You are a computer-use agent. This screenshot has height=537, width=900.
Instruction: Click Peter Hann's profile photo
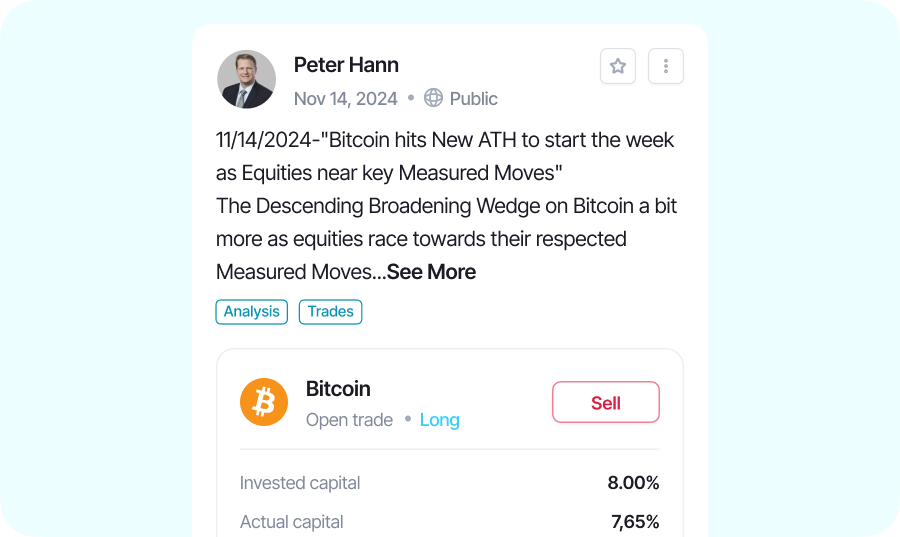pos(246,79)
